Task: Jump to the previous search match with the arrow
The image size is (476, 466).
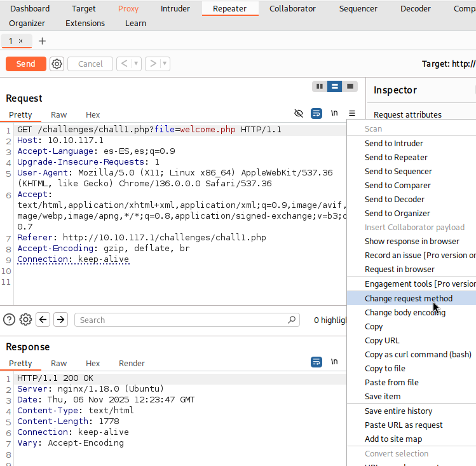Action: (x=43, y=319)
